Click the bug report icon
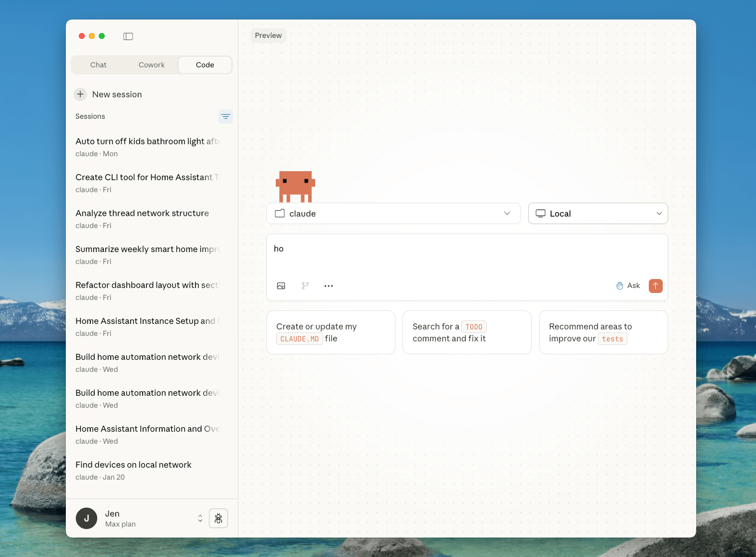The height and width of the screenshot is (557, 756). tap(218, 519)
